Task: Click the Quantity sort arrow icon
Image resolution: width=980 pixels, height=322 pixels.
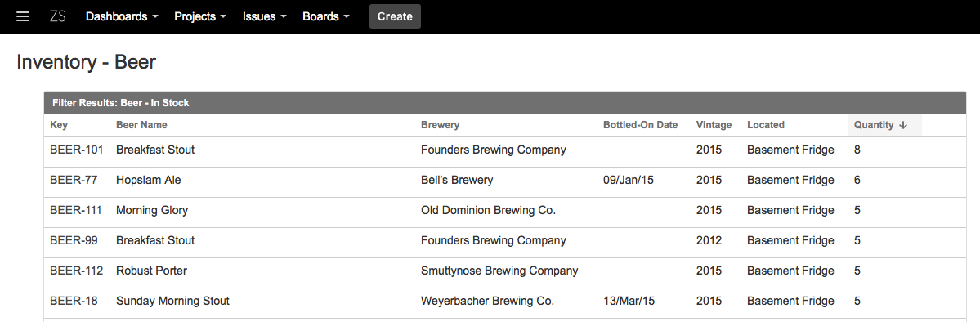Action: pyautogui.click(x=902, y=125)
